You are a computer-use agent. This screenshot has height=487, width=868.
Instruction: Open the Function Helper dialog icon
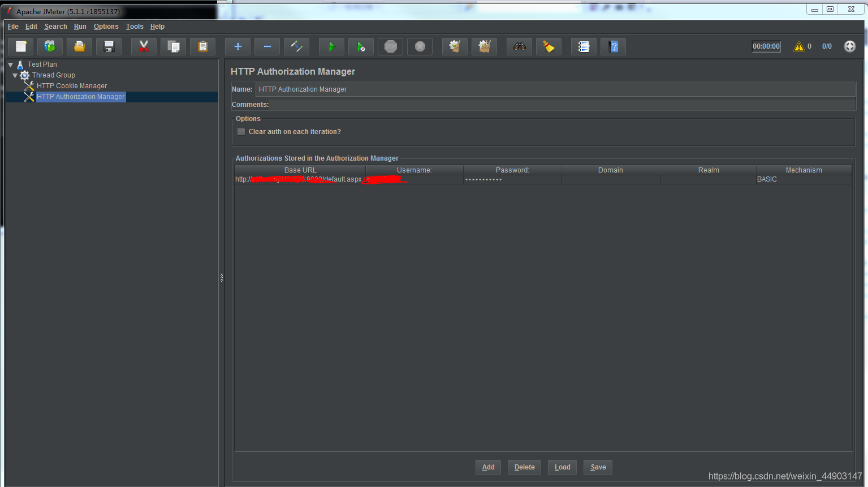point(584,46)
